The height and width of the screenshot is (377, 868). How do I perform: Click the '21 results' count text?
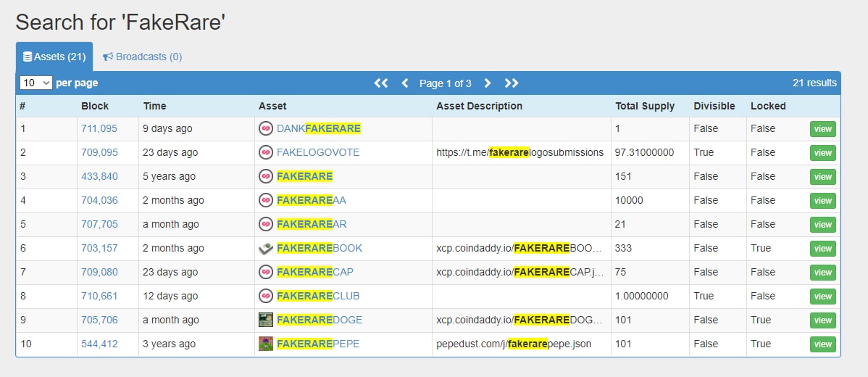814,83
